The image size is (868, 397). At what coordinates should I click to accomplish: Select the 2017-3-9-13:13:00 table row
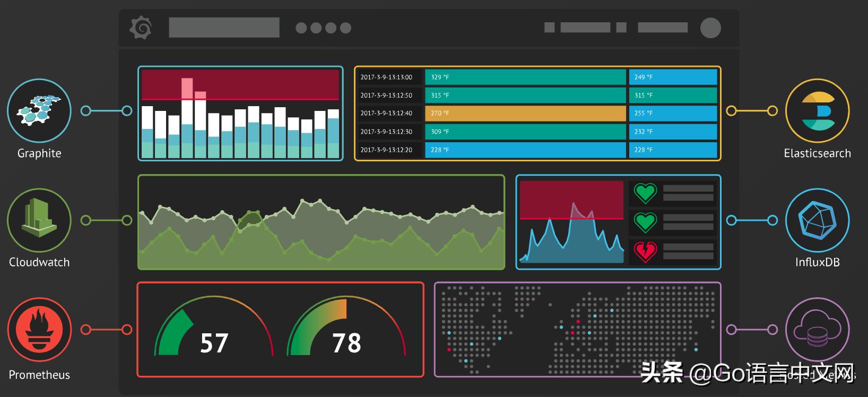click(x=537, y=77)
